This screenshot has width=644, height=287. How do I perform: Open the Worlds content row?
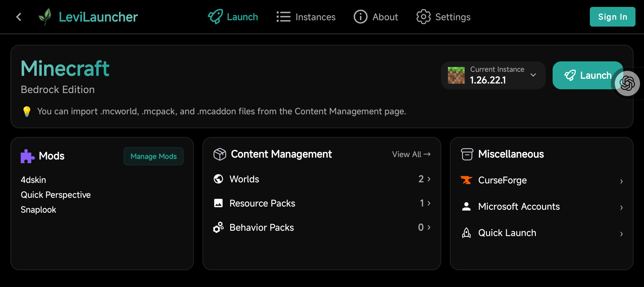coord(322,179)
